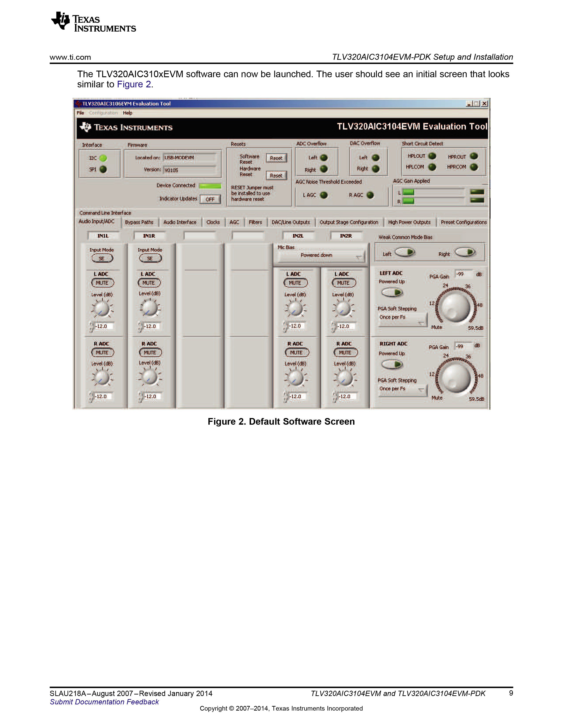563x728 pixels.
Task: Toggle the LEFT ADC Powered Up switch
Action: coord(392,293)
